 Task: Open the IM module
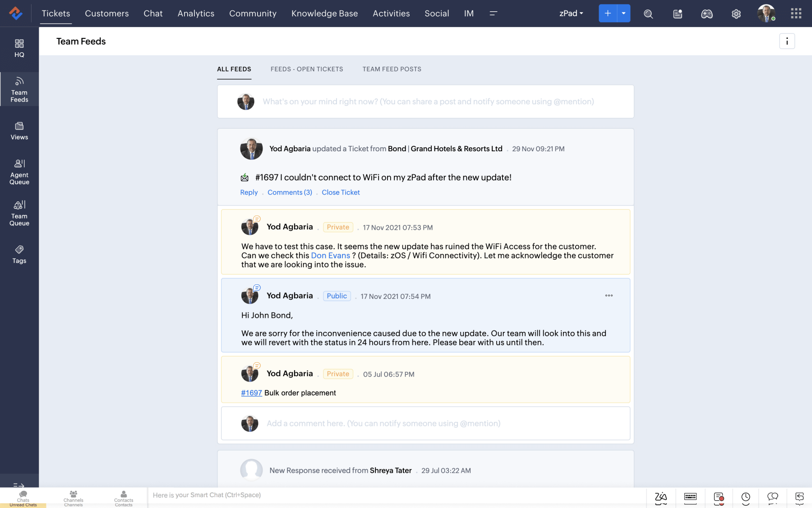tap(469, 13)
